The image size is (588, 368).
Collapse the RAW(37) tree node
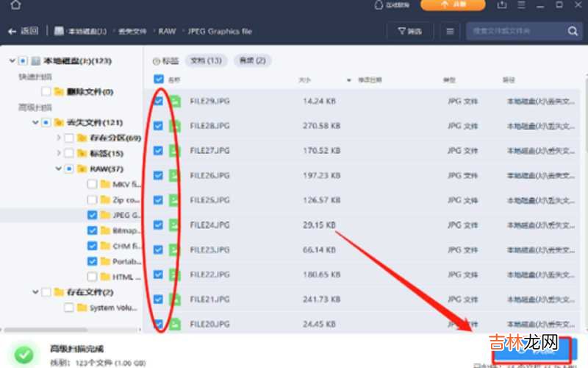pyautogui.click(x=58, y=169)
